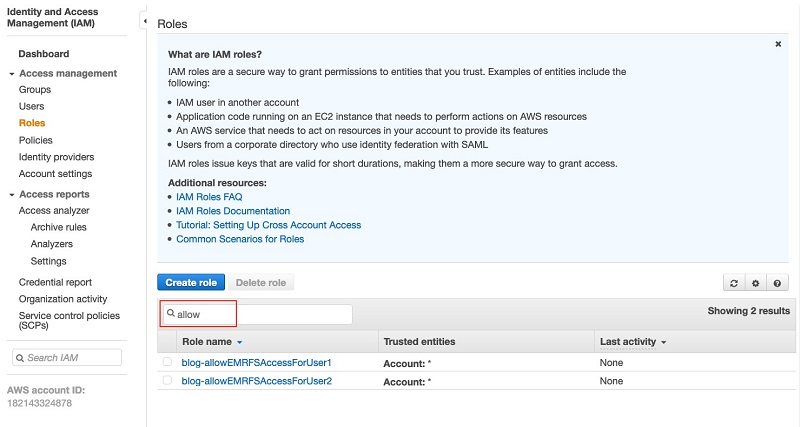This screenshot has width=800, height=427.
Task: Collapse the Access reports section
Action: [11, 195]
